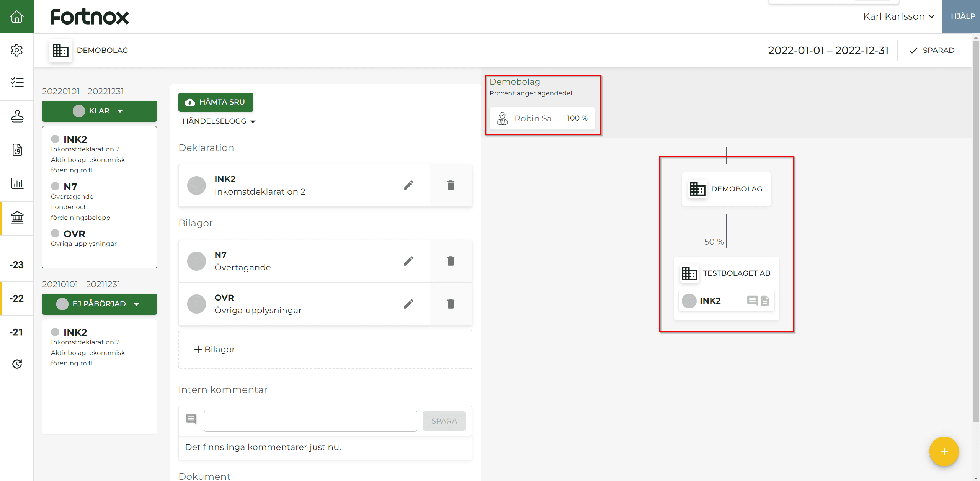Toggle status circle of N7 Övertagande row

(x=196, y=261)
